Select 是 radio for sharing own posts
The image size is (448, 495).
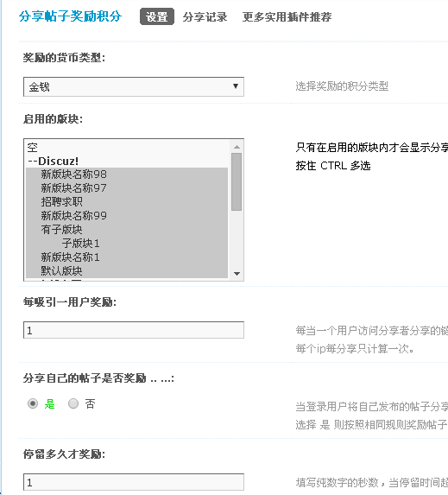coord(33,403)
